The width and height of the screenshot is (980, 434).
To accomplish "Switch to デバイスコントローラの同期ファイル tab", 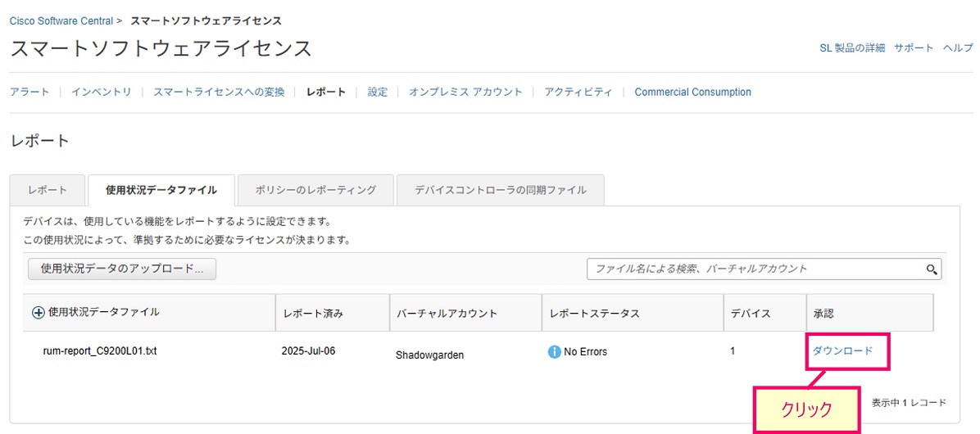I will [x=500, y=190].
